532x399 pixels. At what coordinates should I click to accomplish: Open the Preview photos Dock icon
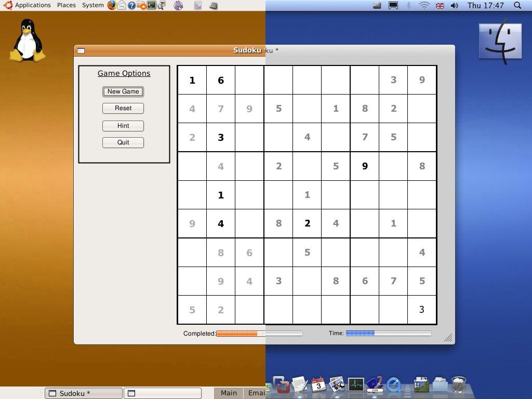(337, 384)
